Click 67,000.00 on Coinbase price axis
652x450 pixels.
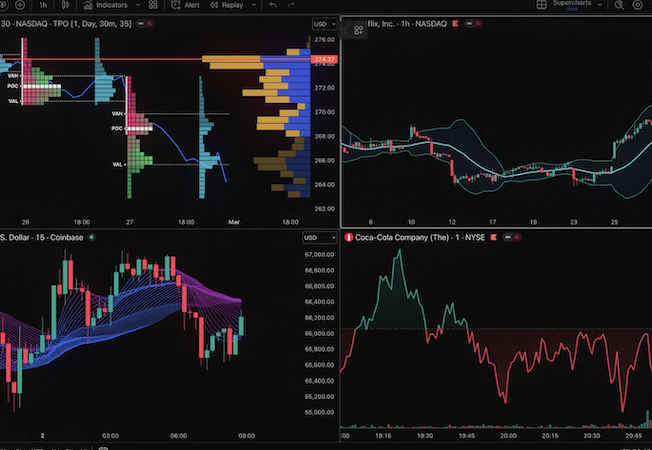click(319, 255)
